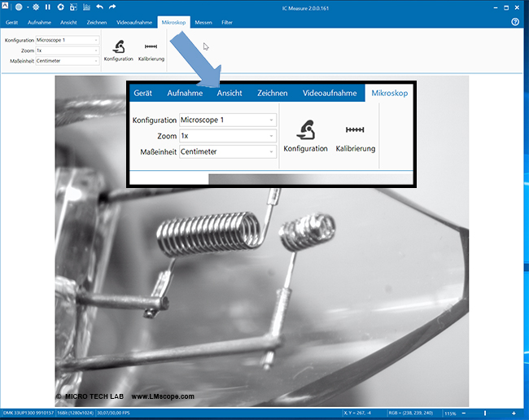Redo the last action
529x420 pixels.
(112, 7)
